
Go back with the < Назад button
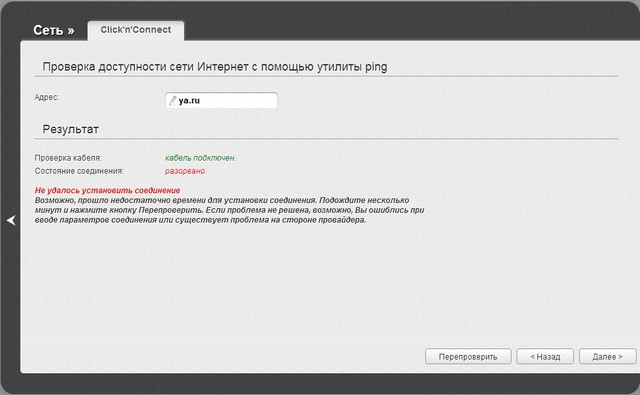[x=545, y=357]
